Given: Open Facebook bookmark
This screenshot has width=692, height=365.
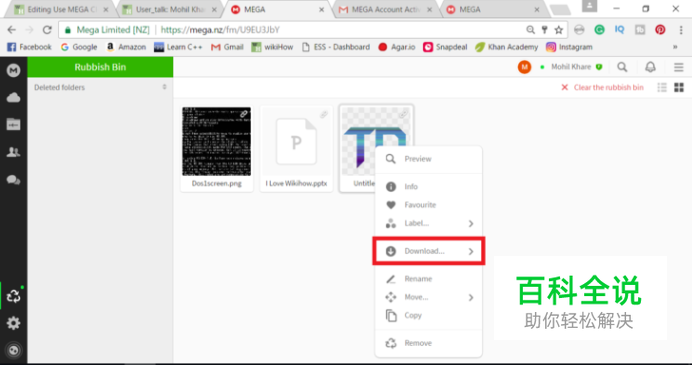Looking at the screenshot, I should 30,47.
